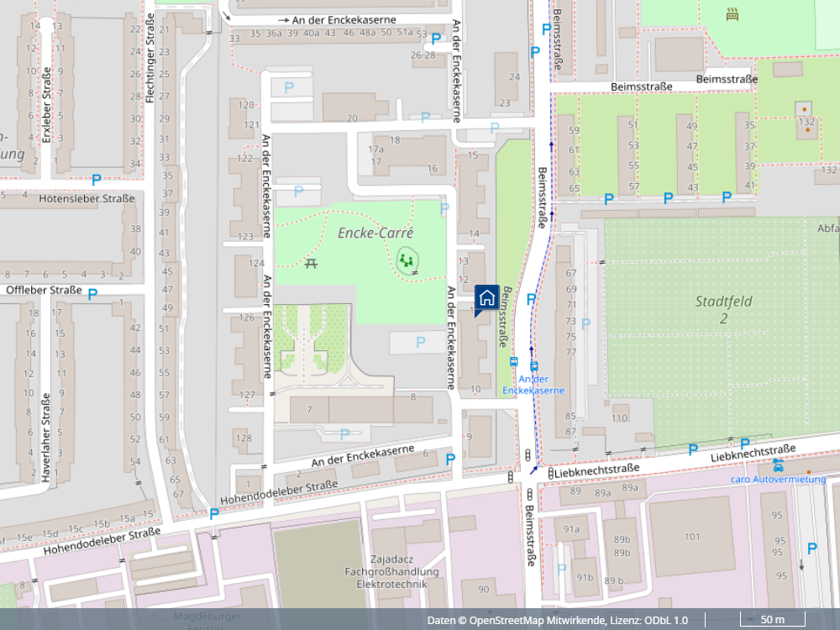
Task: Select the parking icon on Offleber Straße
Action: click(x=92, y=294)
